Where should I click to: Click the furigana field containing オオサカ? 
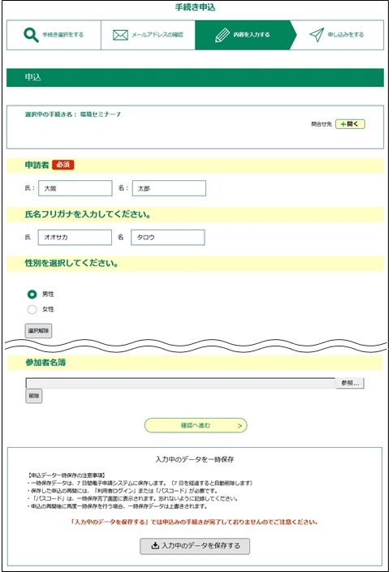click(75, 238)
